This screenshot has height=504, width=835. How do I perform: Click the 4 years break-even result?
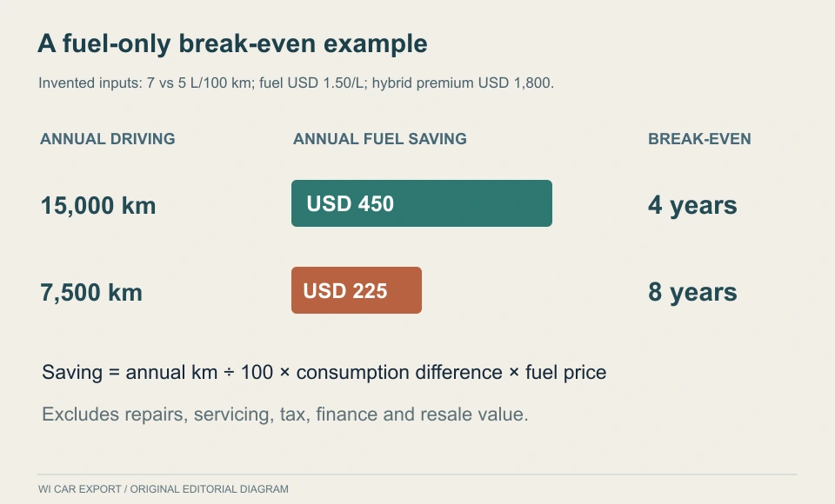point(692,205)
